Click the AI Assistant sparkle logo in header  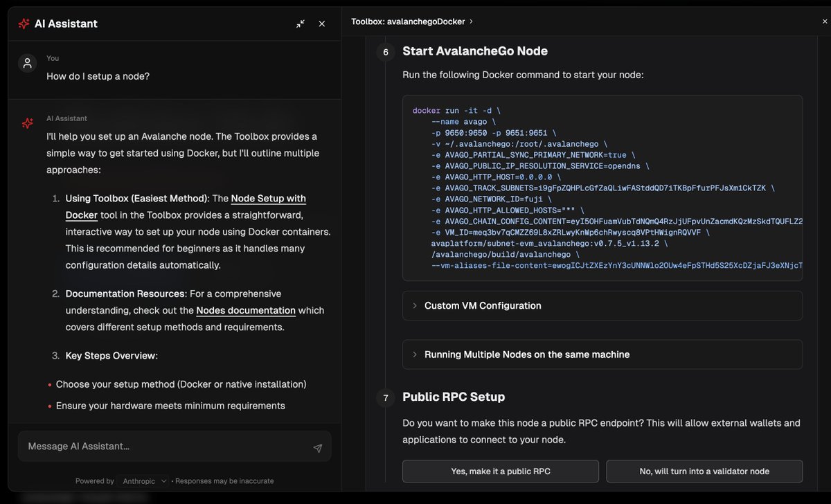24,24
